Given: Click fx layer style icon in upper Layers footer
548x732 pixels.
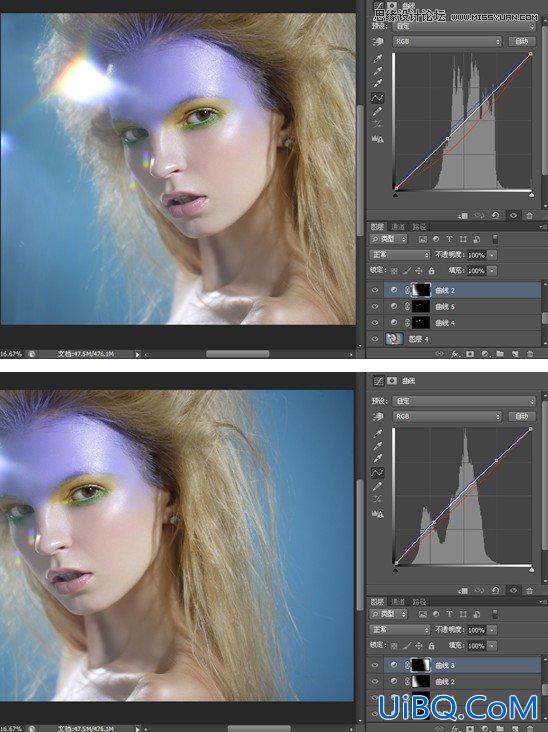Looking at the screenshot, I should 455,354.
